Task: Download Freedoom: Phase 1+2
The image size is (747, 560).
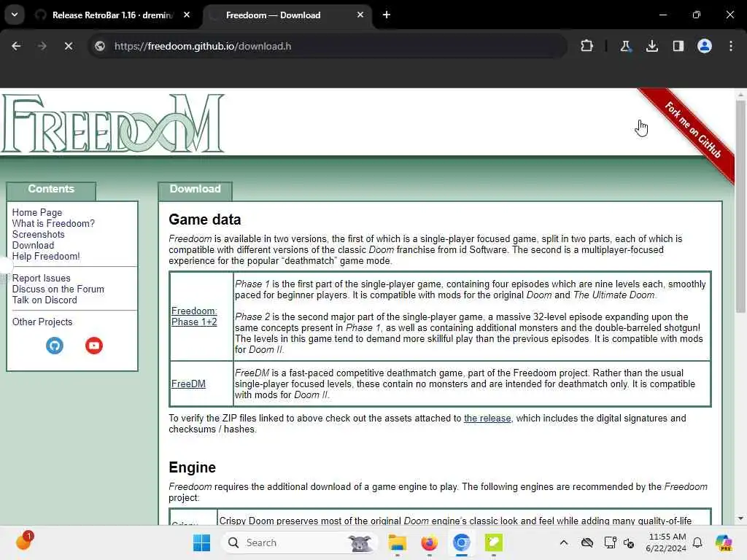Action: [x=194, y=316]
